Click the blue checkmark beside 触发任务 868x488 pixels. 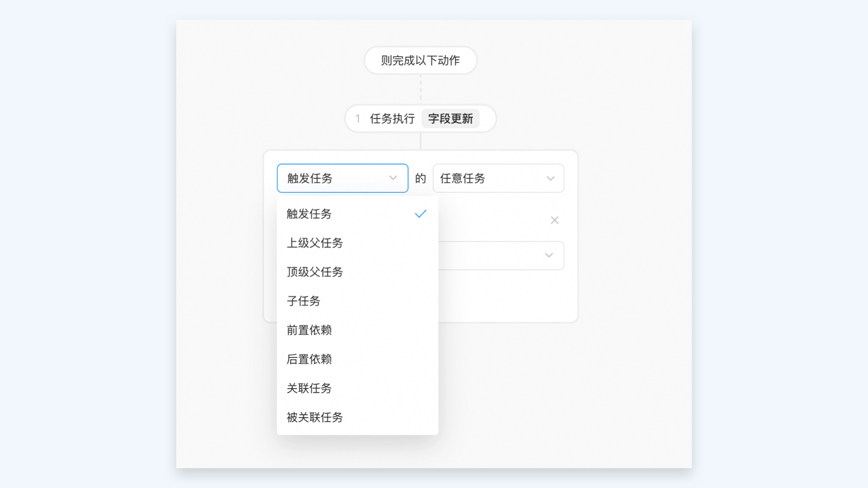pos(420,214)
